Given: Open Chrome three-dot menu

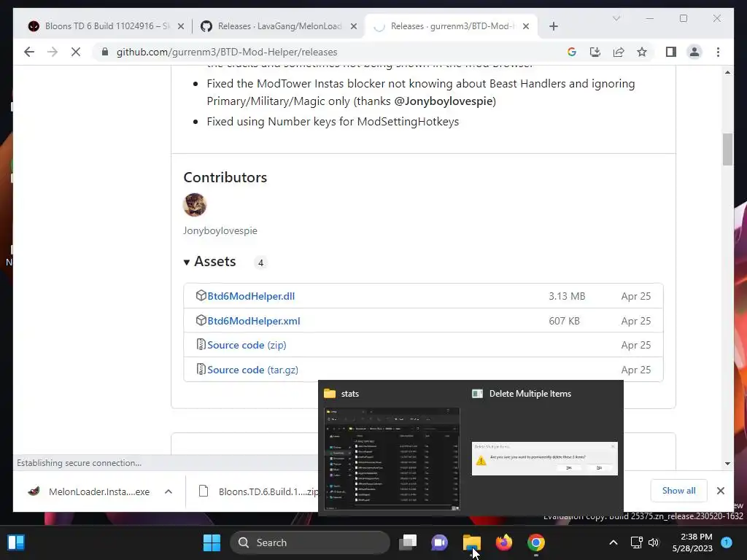Looking at the screenshot, I should pyautogui.click(x=718, y=52).
